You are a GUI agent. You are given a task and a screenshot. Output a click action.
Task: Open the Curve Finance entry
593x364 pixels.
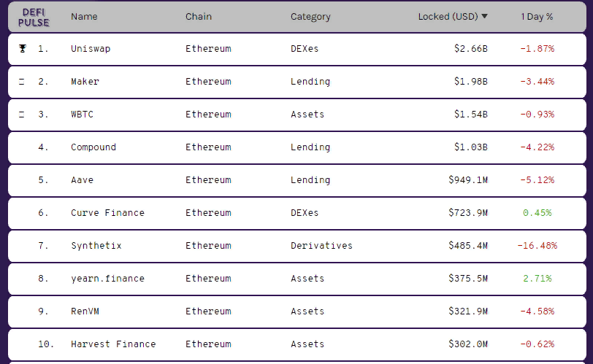[107, 213]
